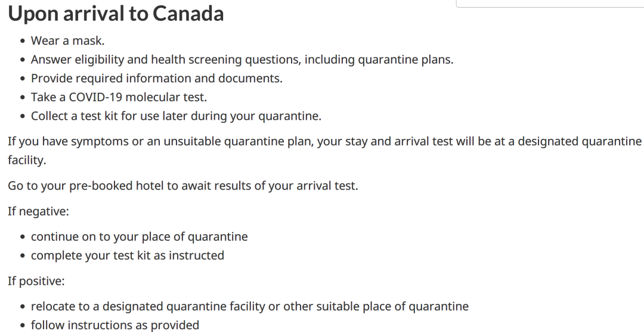Click the "Wear a mask." bullet item

pos(68,41)
